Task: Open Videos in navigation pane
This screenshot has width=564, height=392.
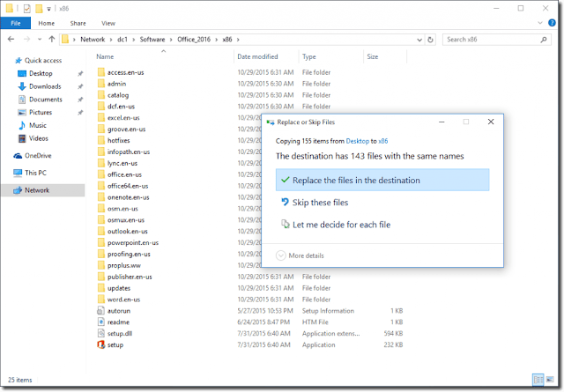Action: [38, 138]
